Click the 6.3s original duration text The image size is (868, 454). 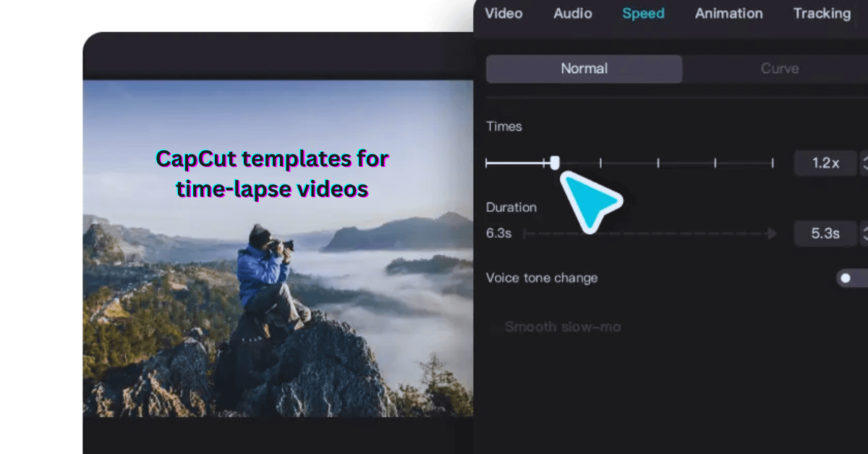coord(499,234)
